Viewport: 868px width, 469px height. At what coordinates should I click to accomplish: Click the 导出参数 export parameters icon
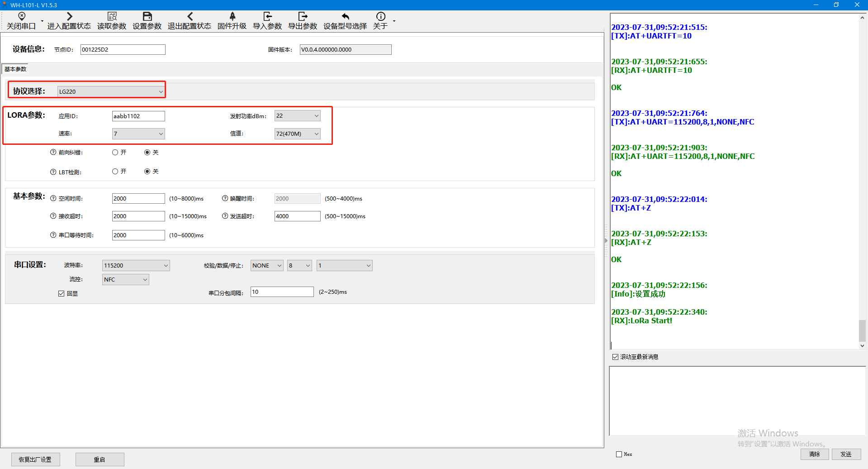303,17
